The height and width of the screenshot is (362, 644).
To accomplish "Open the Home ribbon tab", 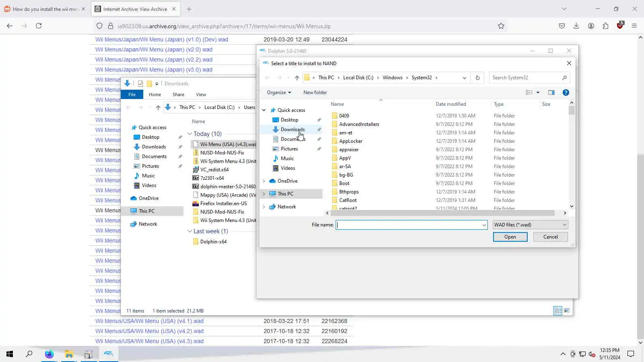I will 155,95.
